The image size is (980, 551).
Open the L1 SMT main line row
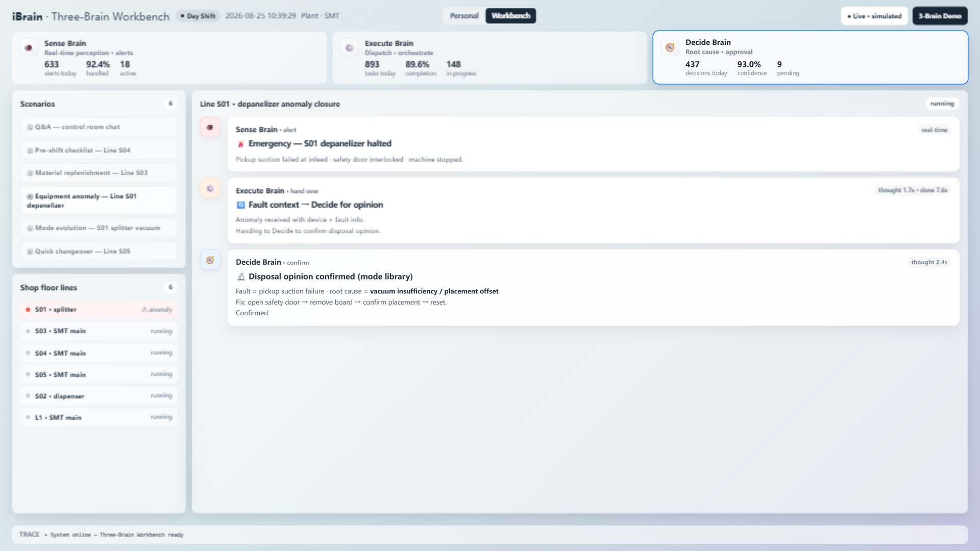(x=99, y=417)
